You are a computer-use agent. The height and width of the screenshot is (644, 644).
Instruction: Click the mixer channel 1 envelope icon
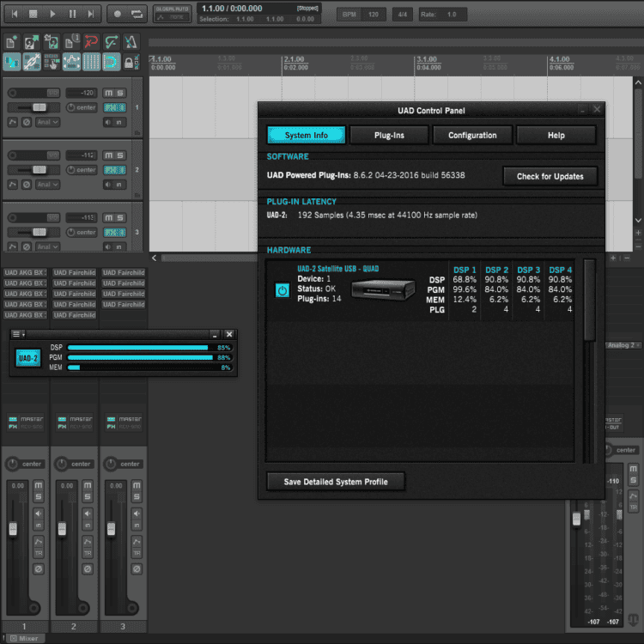[x=39, y=542]
